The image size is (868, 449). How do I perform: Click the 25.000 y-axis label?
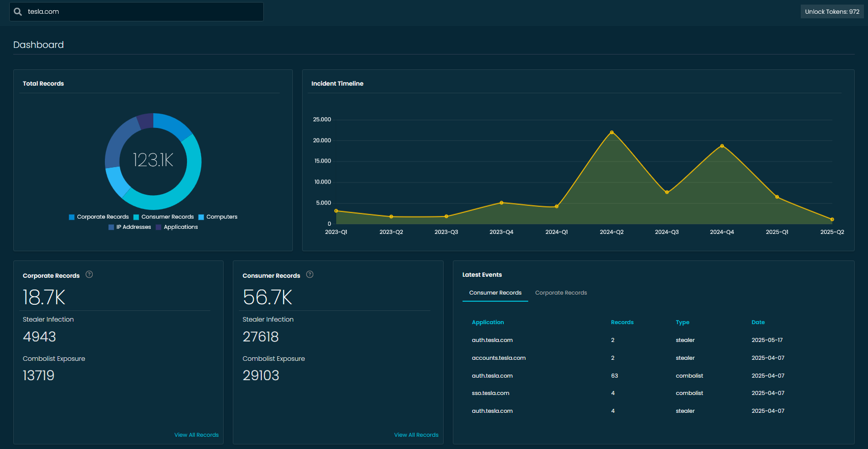(x=322, y=120)
